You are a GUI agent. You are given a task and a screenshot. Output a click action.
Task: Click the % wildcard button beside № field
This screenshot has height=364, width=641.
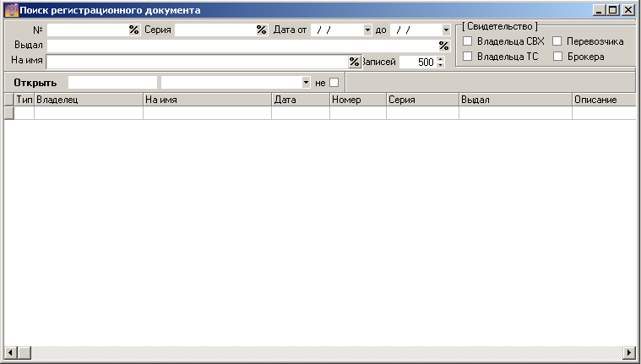(x=133, y=30)
